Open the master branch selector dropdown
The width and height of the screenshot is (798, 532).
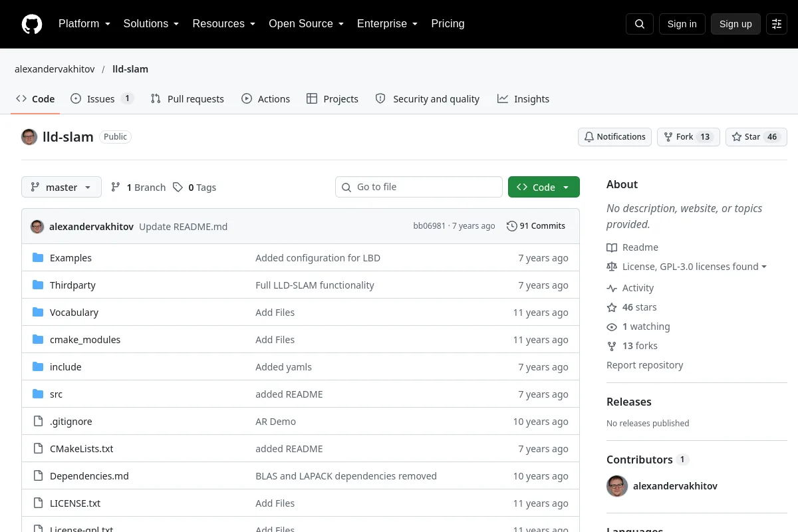[x=61, y=188]
